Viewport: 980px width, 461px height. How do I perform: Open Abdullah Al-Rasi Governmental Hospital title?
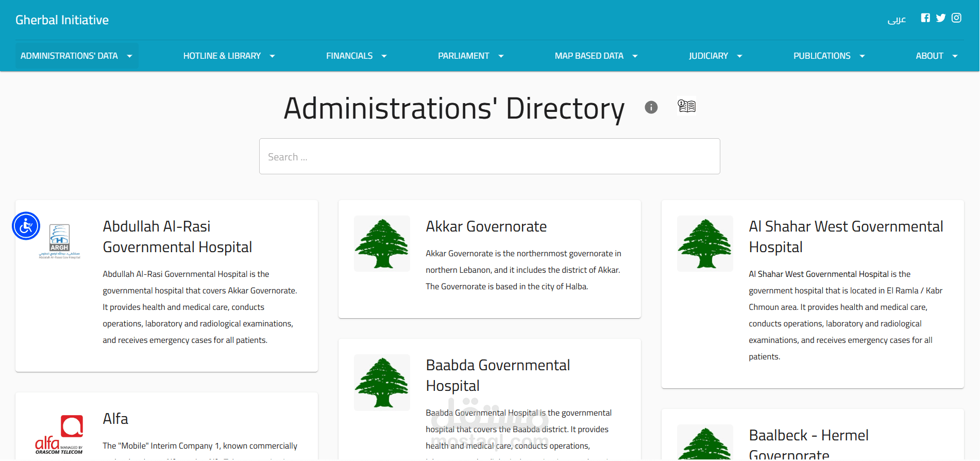[177, 237]
